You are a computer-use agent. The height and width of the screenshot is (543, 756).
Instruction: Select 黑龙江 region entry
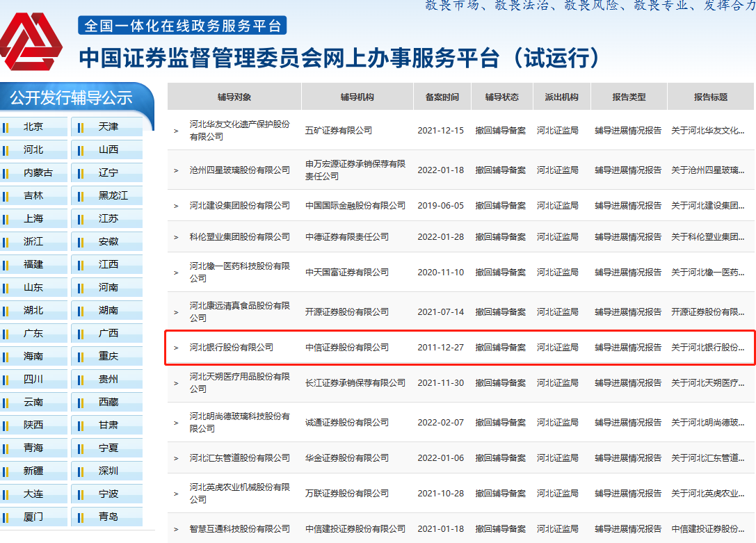(107, 195)
